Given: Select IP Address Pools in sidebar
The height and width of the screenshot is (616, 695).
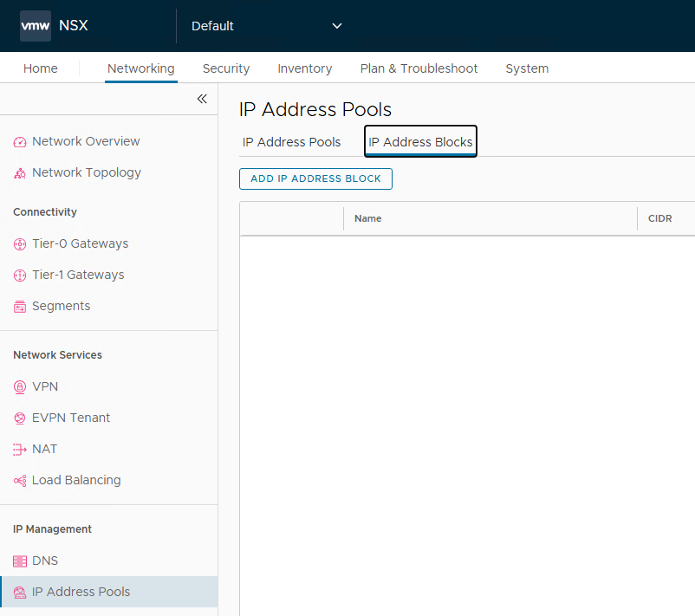Looking at the screenshot, I should [x=81, y=592].
